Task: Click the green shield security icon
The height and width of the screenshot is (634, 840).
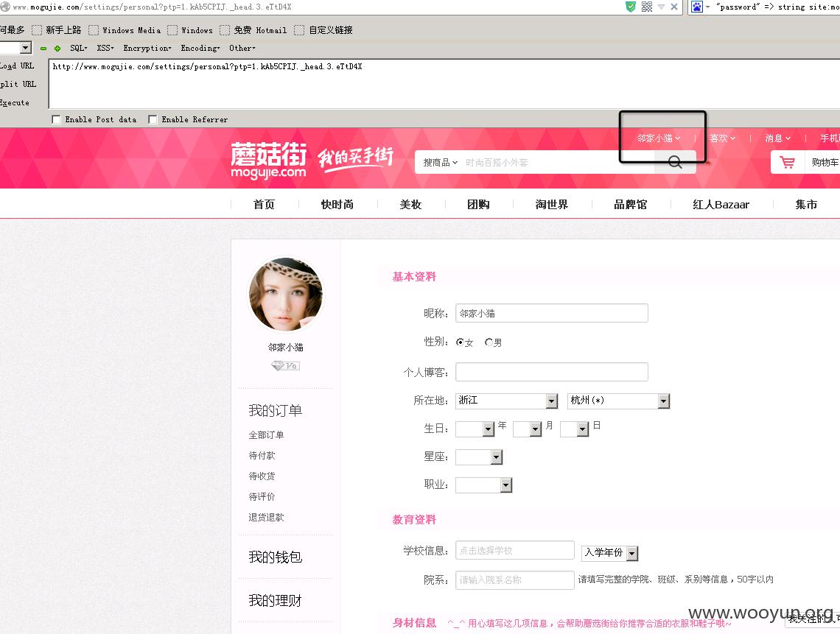Action: tap(631, 7)
